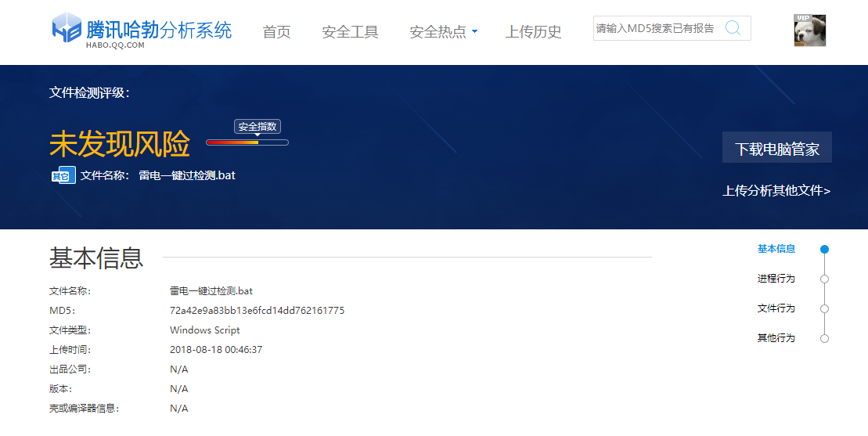The image size is (868, 436).
Task: Click the upload time 2018-08-18 00:46:37
Action: 216,350
